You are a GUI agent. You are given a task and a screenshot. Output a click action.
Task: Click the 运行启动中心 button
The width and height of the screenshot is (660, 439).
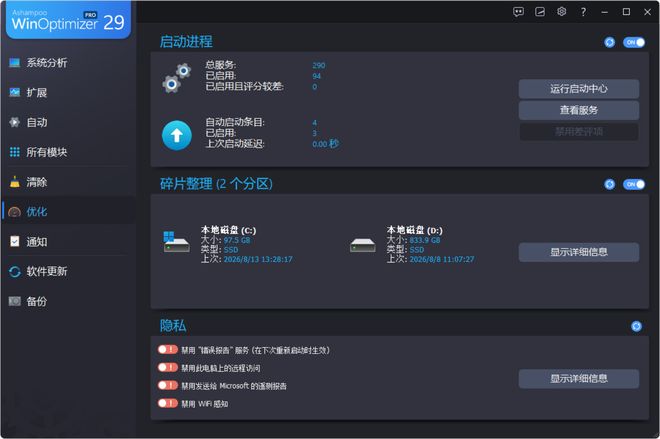tap(579, 89)
